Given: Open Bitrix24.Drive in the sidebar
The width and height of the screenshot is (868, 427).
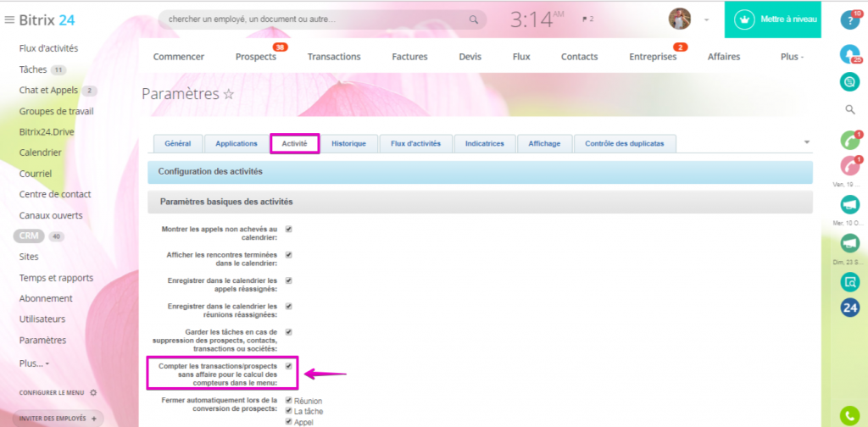Looking at the screenshot, I should 47,132.
